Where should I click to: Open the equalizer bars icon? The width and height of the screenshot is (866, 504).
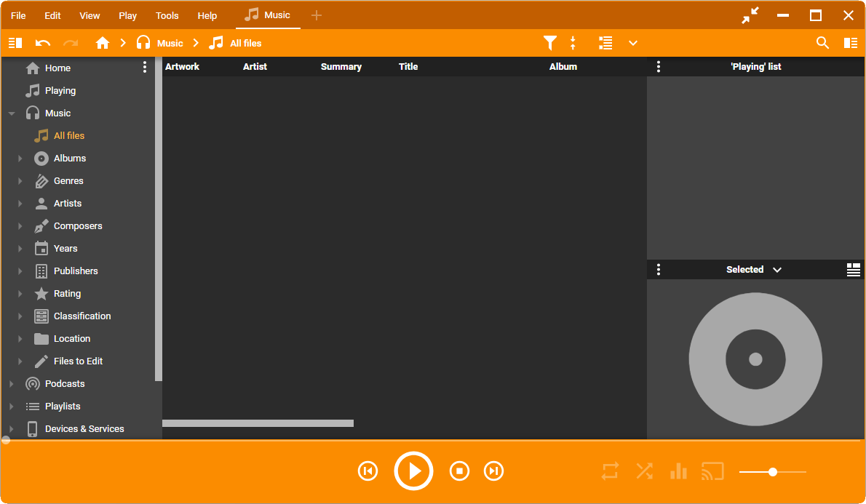(678, 471)
